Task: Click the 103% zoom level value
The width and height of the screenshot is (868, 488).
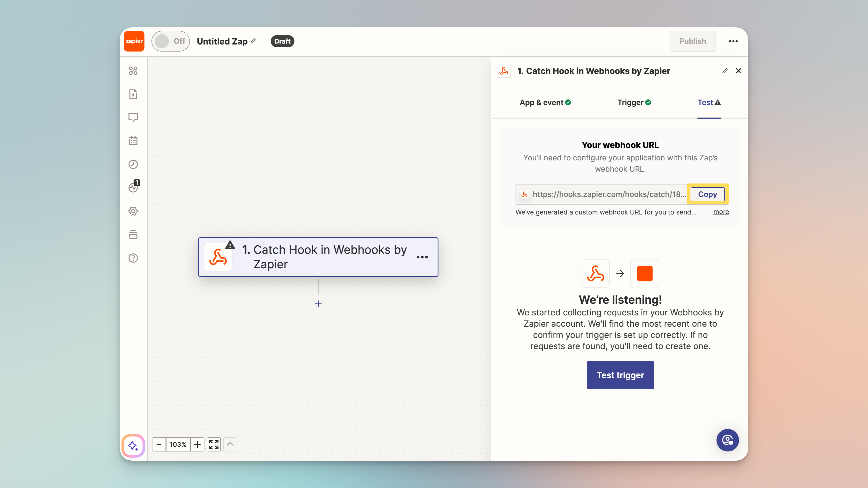Action: [178, 444]
